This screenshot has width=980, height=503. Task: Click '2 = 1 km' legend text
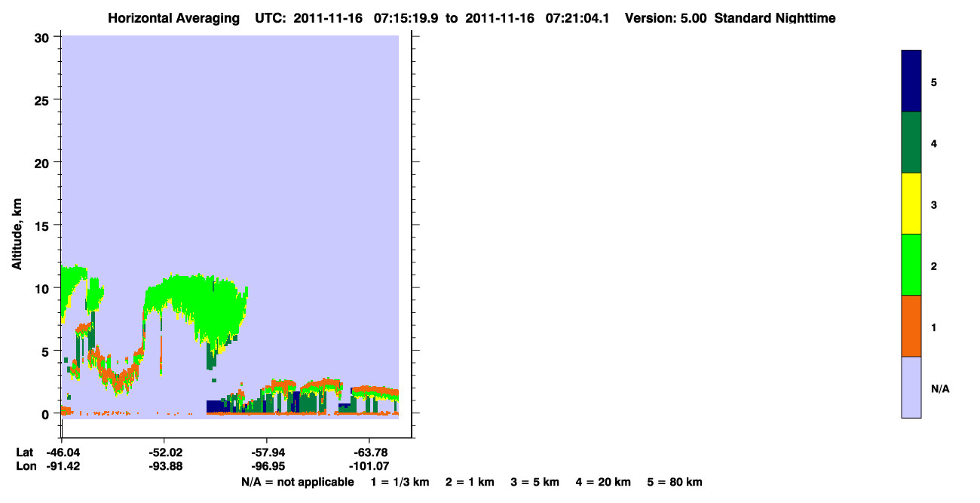(470, 482)
